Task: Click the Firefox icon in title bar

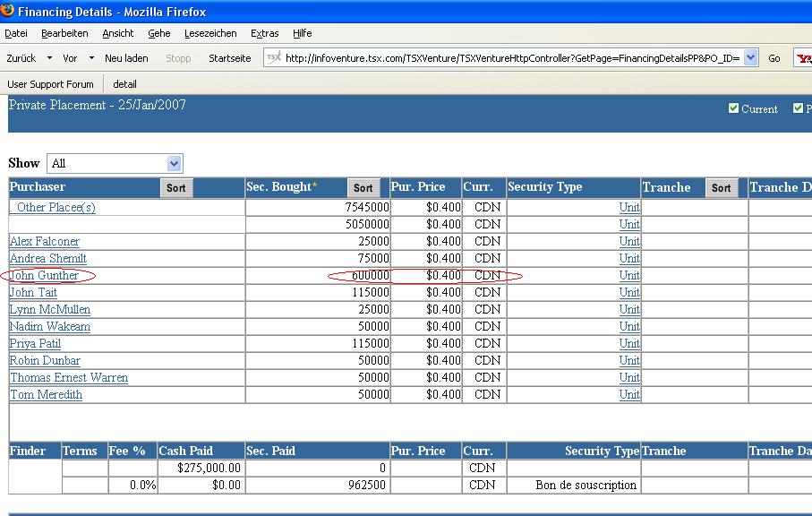Action: pyautogui.click(x=7, y=10)
